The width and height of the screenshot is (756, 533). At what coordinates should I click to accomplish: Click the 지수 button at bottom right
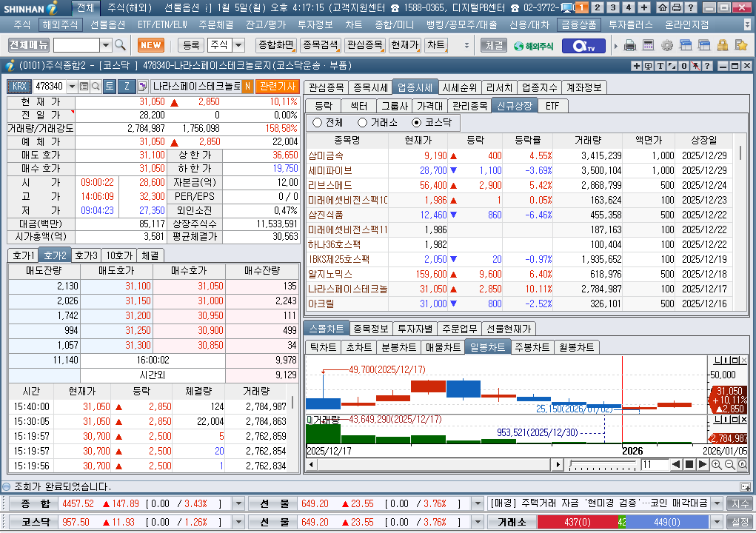pyautogui.click(x=740, y=503)
